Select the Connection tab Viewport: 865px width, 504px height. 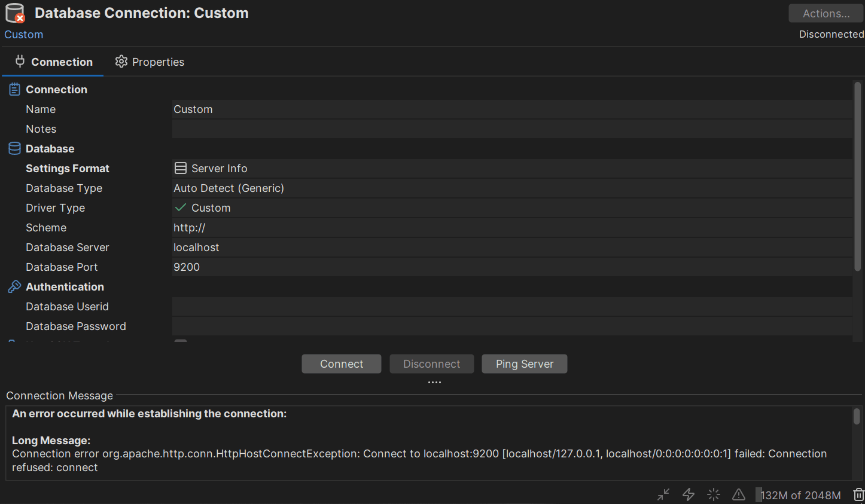pyautogui.click(x=62, y=62)
